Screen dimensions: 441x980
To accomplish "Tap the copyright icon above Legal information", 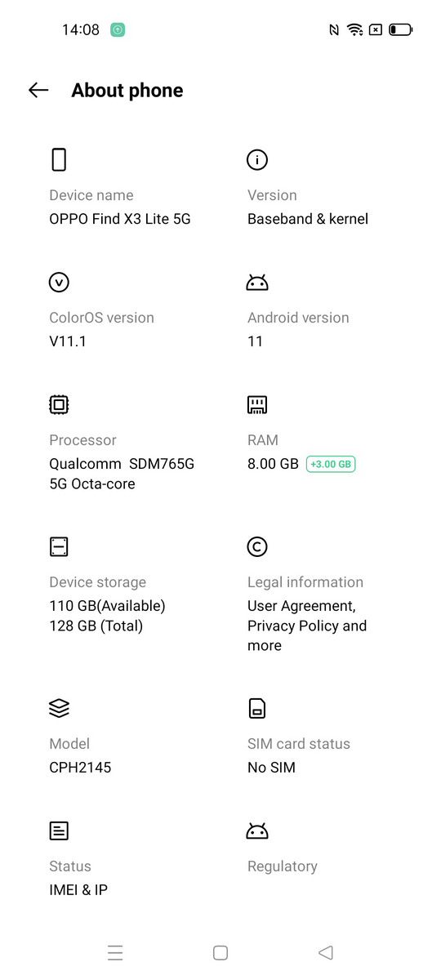I will coord(257,547).
